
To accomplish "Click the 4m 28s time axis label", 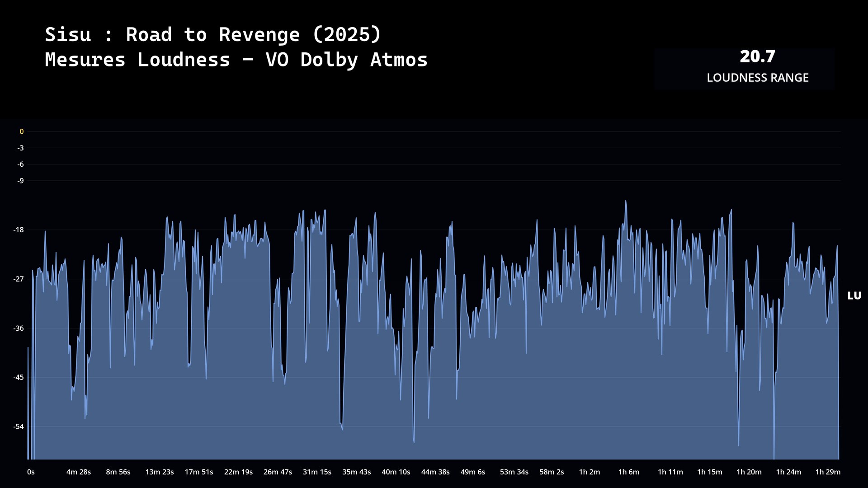I will 79,472.
